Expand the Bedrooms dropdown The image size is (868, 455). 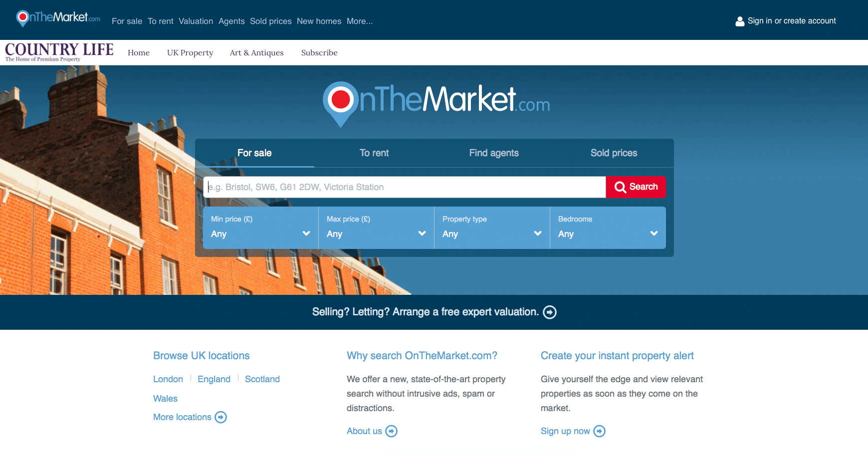pos(608,228)
